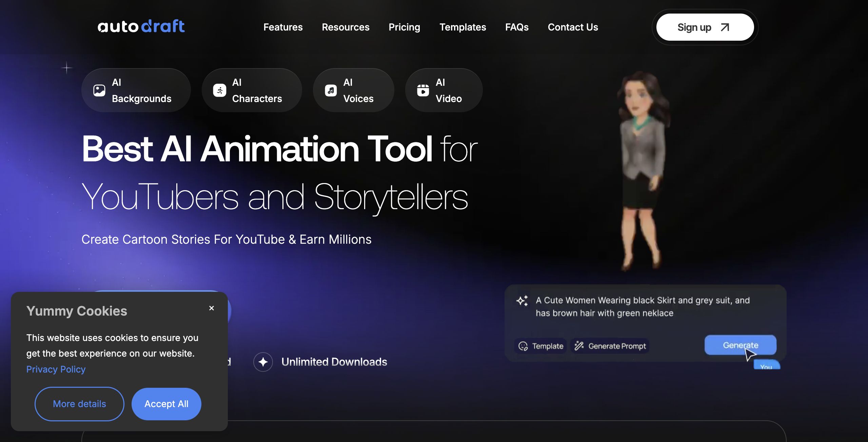Click the blue Generate button
868x442 pixels.
click(x=741, y=345)
